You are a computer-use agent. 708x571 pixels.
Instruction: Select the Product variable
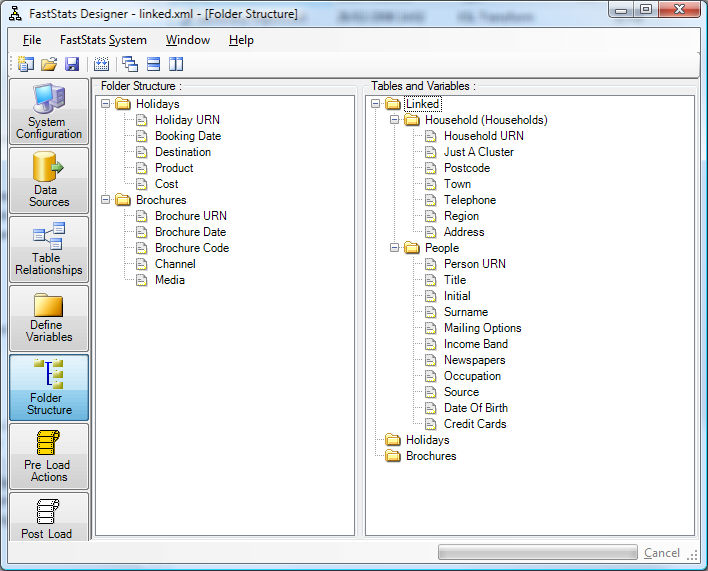click(x=174, y=168)
